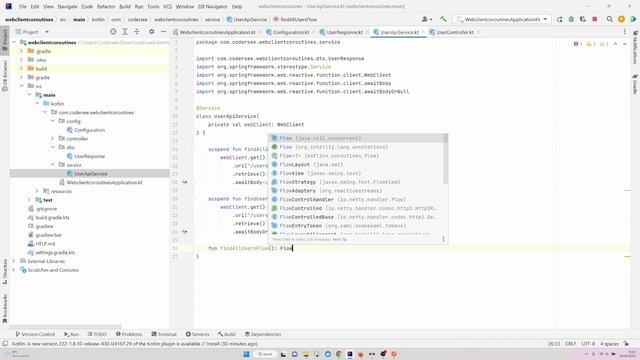This screenshot has width=640, height=360.
Task: Open the TODO tool window
Action: pyautogui.click(x=97, y=334)
